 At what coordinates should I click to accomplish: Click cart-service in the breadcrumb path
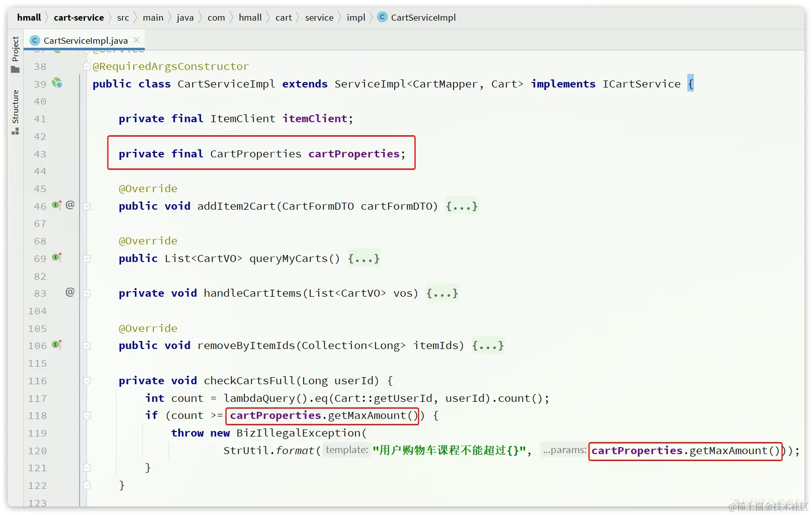point(78,18)
